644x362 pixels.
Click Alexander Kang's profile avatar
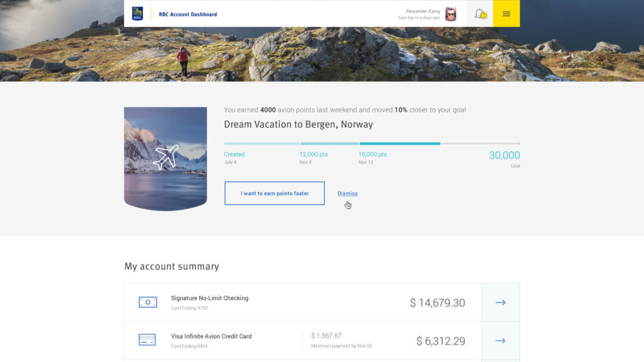click(x=450, y=14)
